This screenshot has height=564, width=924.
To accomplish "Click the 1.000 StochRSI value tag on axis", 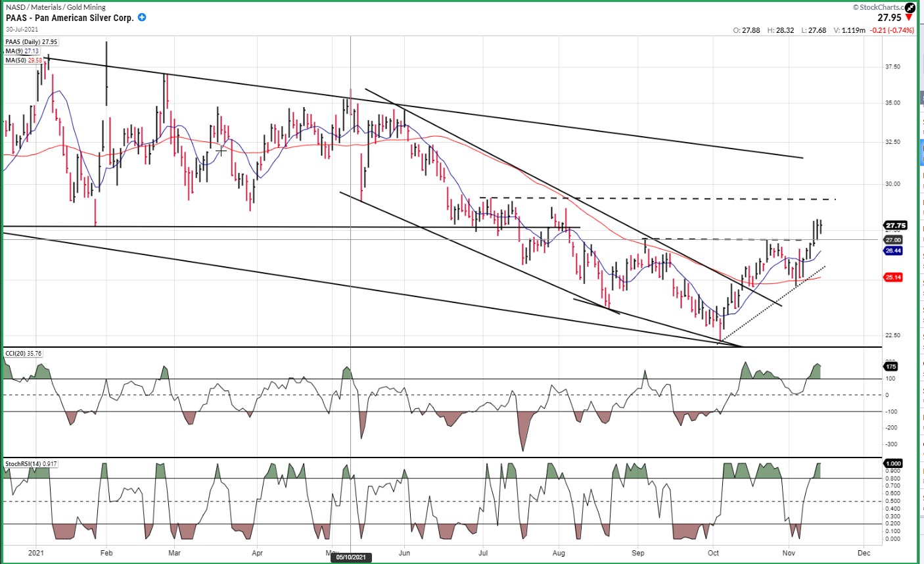I will [894, 463].
